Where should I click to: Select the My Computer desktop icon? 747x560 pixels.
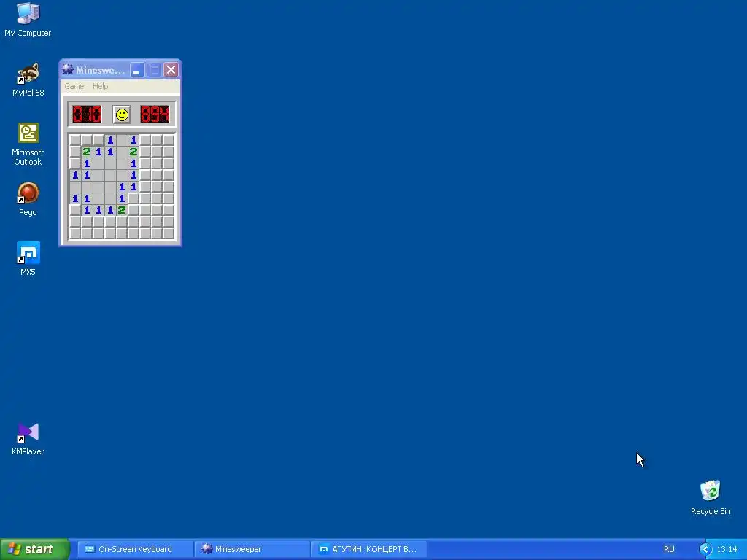click(28, 20)
